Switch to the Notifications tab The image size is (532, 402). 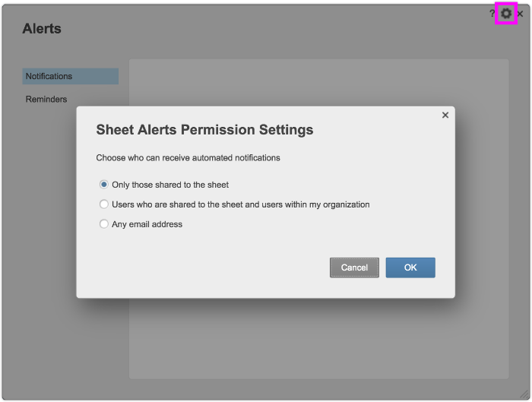click(70, 76)
